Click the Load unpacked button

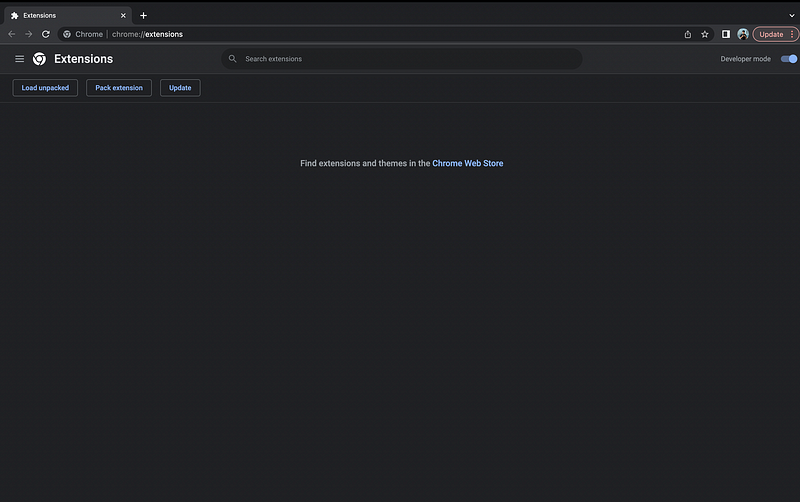(x=45, y=88)
